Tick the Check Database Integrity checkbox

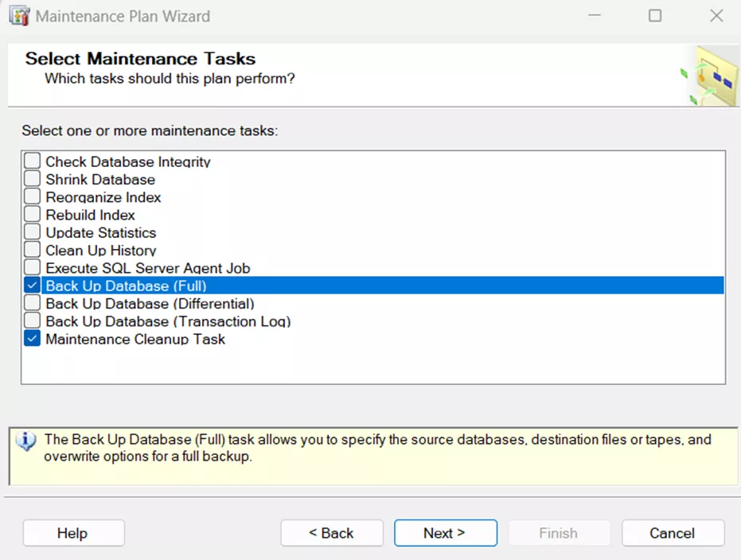tap(32, 161)
